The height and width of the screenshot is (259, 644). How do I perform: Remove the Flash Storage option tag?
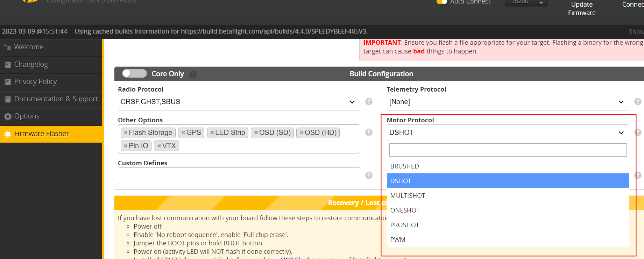tap(126, 133)
